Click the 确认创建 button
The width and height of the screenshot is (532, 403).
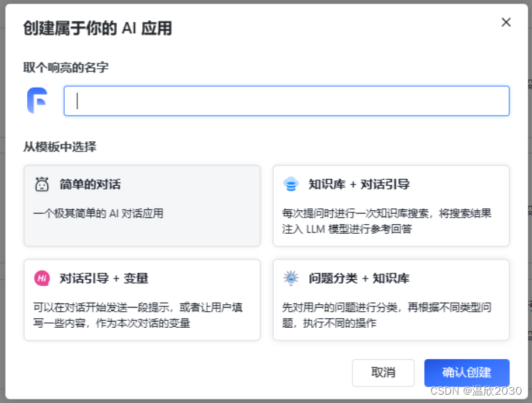coord(467,372)
